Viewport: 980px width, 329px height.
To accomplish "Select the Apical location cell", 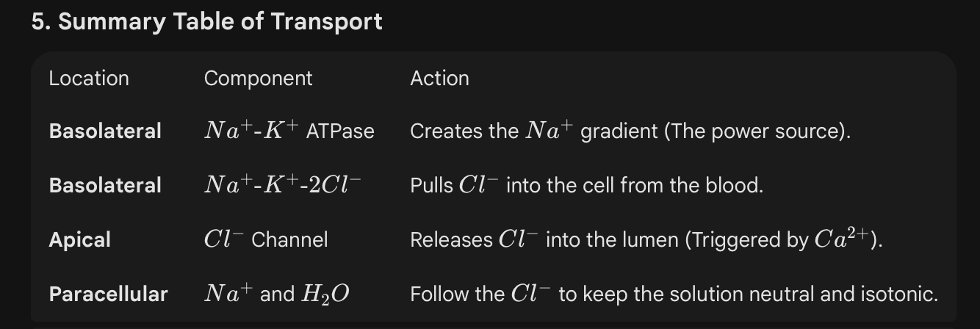I will click(x=80, y=240).
